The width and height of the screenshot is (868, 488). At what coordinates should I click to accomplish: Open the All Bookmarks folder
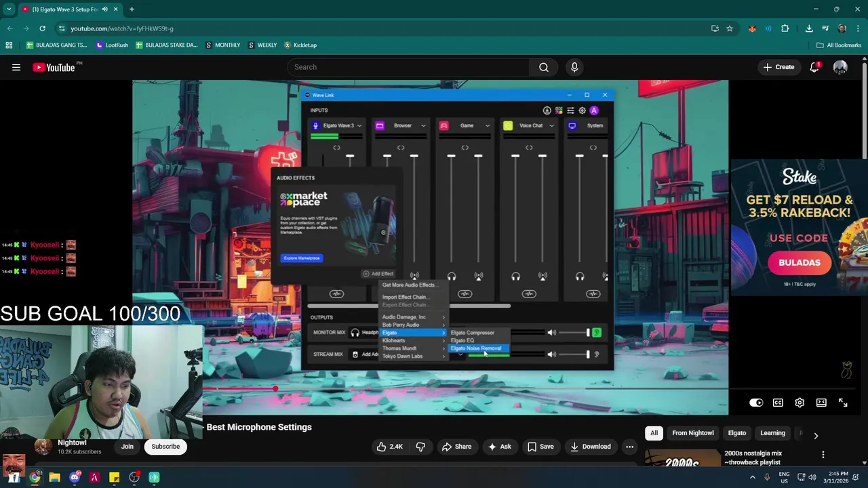[839, 45]
